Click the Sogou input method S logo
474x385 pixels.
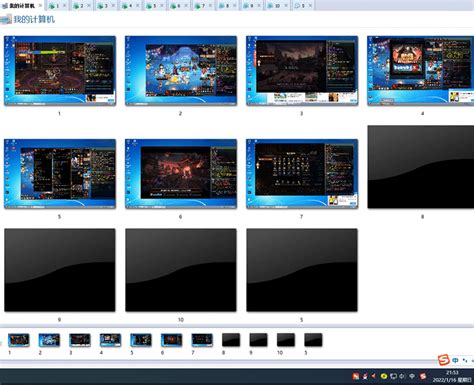444,360
